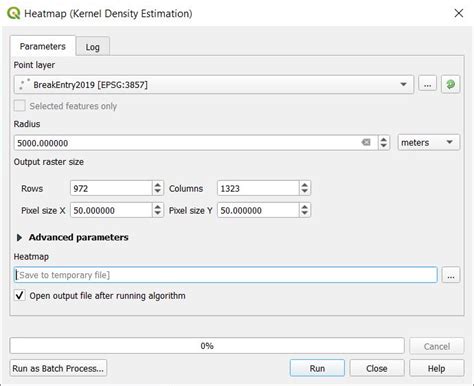474x386 pixels.
Task: Close the Heatmap dialog window
Action: coord(459,13)
